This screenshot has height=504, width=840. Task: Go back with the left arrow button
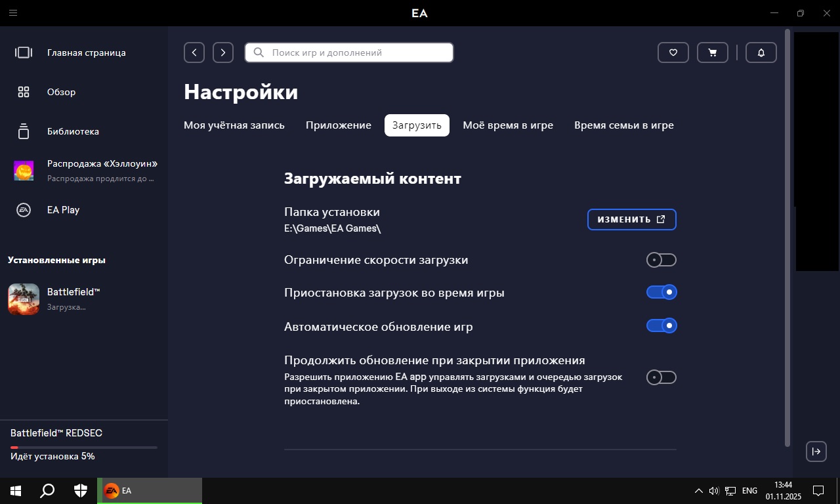point(194,52)
